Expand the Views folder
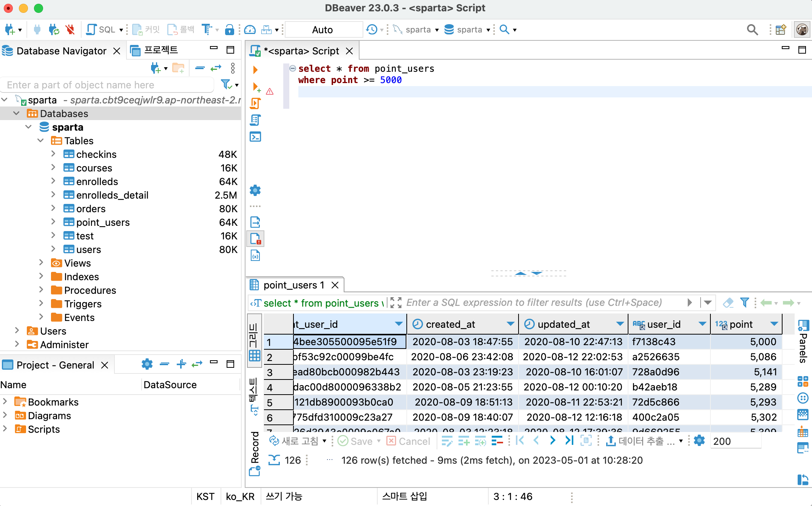The height and width of the screenshot is (506, 812). pyautogui.click(x=41, y=263)
